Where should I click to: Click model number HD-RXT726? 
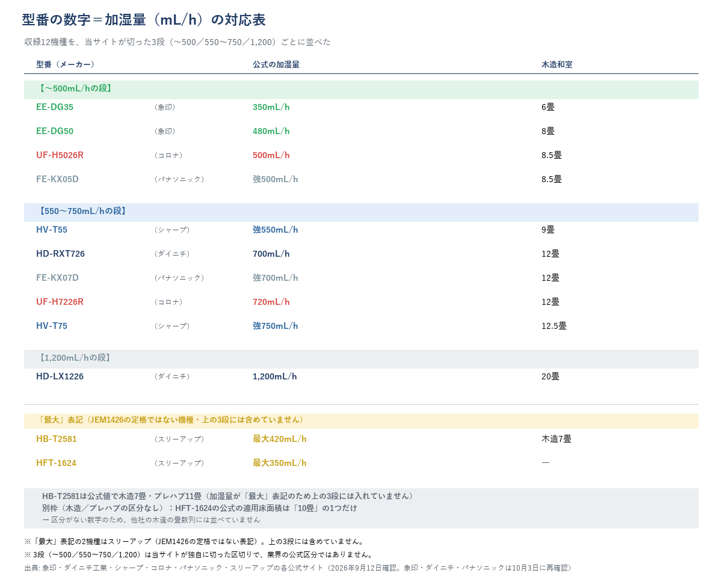[x=60, y=254]
